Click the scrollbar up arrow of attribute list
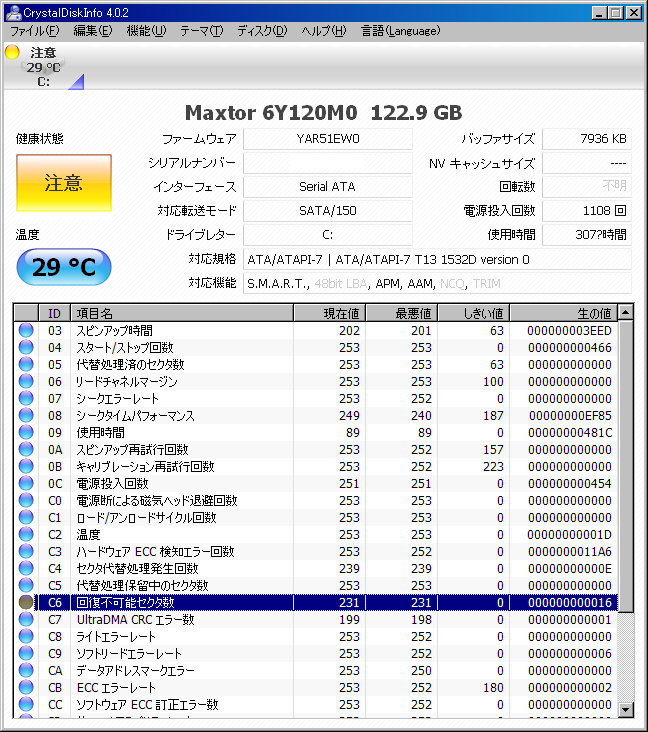This screenshot has width=648, height=732. click(626, 312)
